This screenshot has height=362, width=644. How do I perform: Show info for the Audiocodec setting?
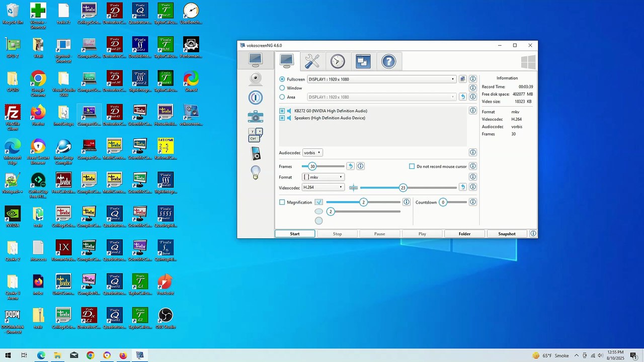(473, 152)
